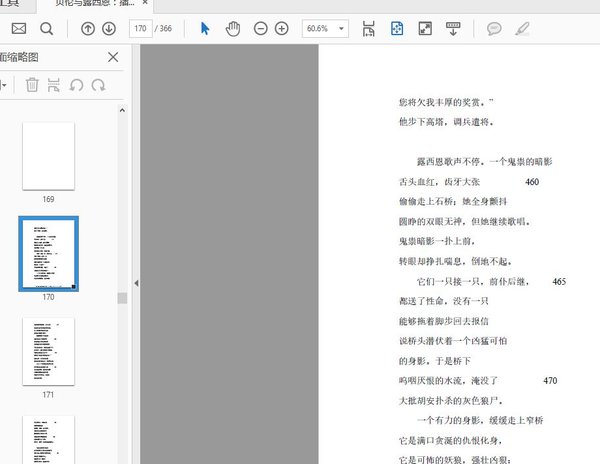600x464 pixels.
Task: Activate the arrow selection tool
Action: pos(205,28)
